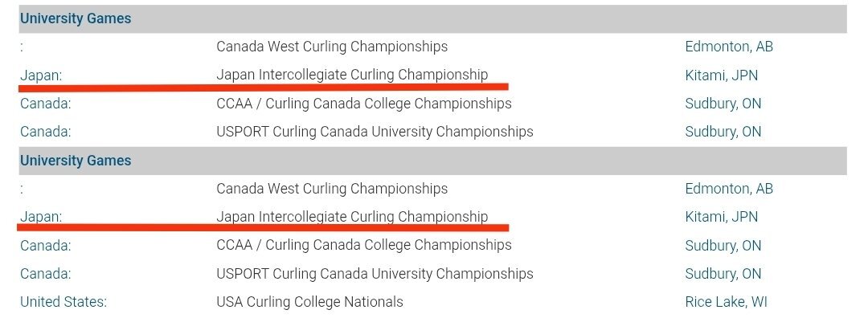The image size is (868, 318).
Task: Click Edmonton, AB location in the first section
Action: (x=728, y=47)
